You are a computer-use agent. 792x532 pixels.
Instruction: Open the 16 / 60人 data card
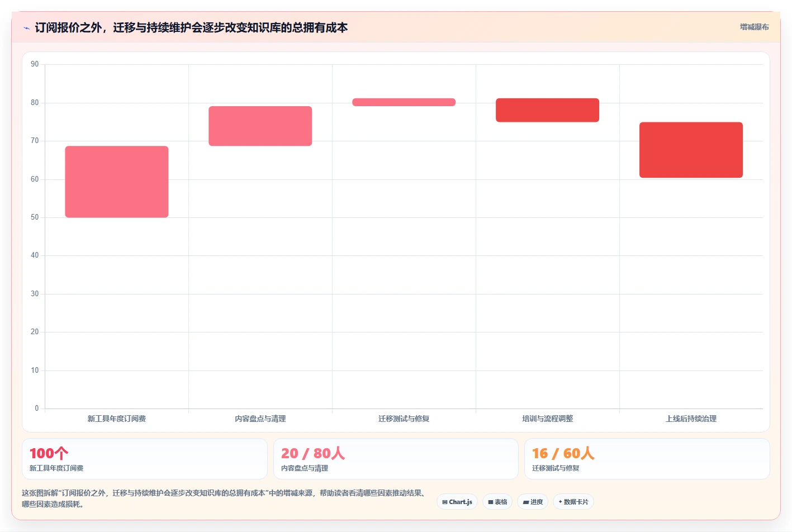pyautogui.click(x=647, y=459)
